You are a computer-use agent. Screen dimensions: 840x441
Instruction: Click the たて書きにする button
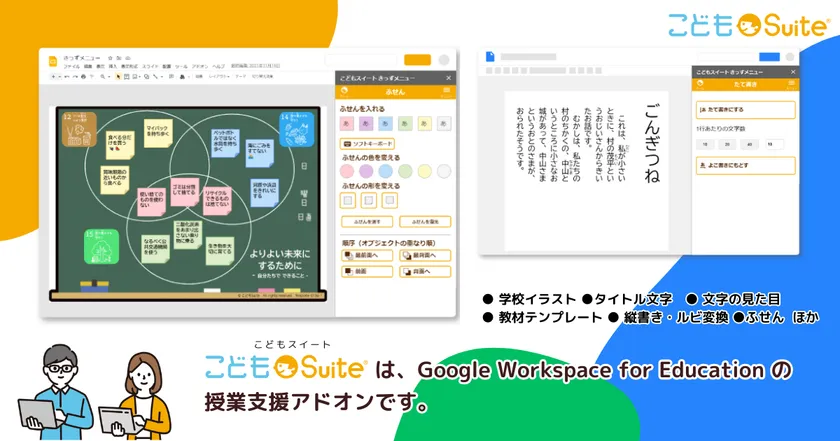(x=745, y=109)
